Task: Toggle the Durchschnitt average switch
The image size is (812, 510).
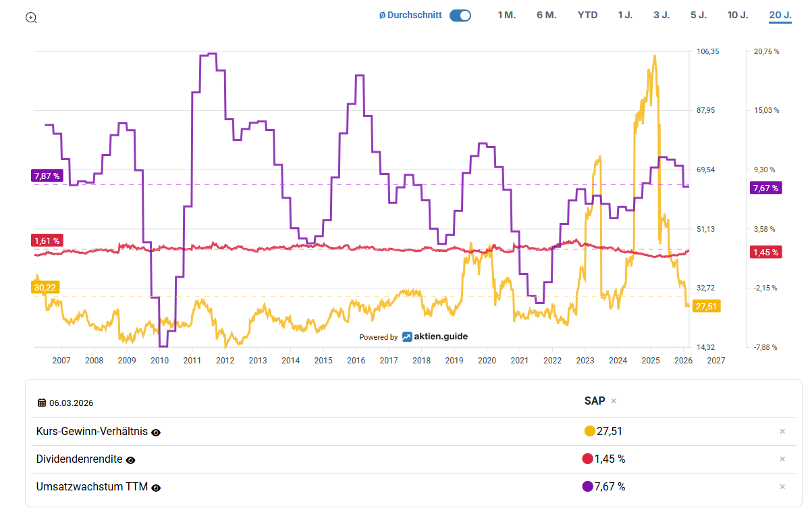Action: point(460,16)
